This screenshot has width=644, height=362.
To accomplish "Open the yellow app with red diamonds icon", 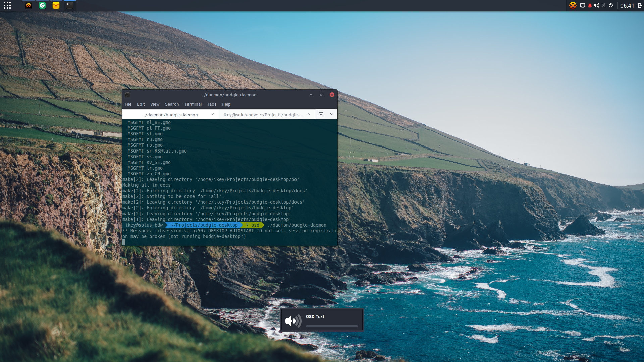I will [56, 5].
